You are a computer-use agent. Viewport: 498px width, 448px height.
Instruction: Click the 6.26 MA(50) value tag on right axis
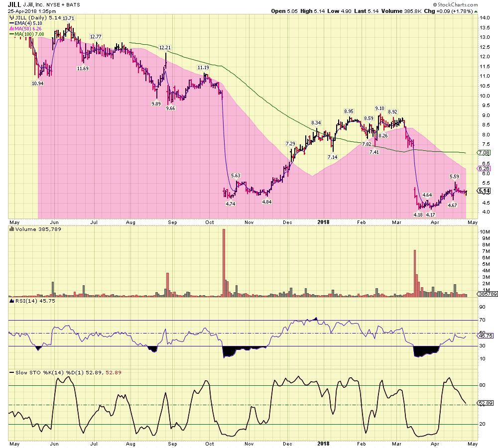click(484, 169)
